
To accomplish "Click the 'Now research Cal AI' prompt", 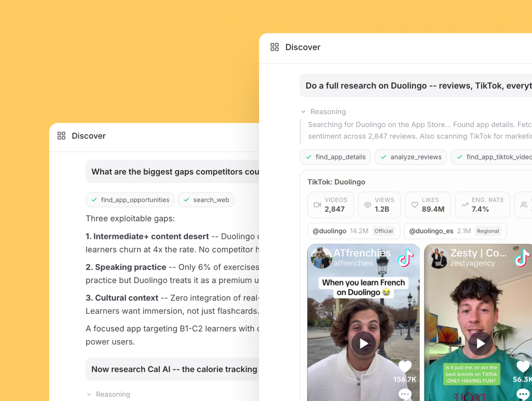I will [174, 369].
